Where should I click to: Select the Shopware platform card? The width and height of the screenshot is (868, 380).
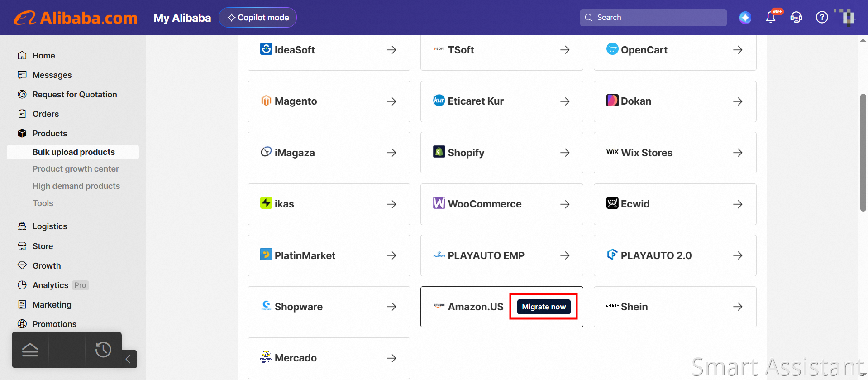click(329, 307)
